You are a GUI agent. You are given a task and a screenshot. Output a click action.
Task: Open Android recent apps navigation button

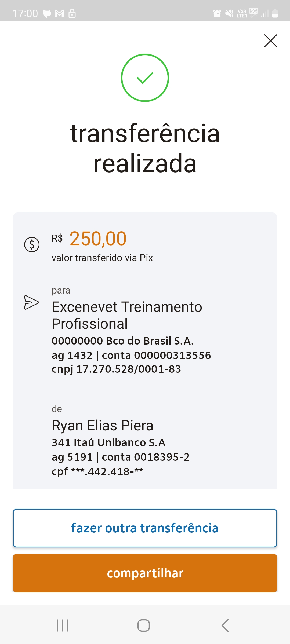63,625
